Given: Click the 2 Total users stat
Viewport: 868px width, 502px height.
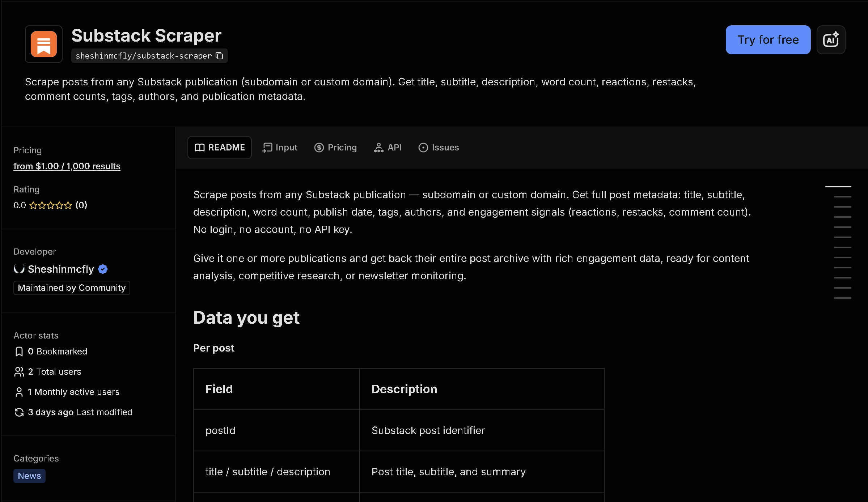Looking at the screenshot, I should coord(48,372).
